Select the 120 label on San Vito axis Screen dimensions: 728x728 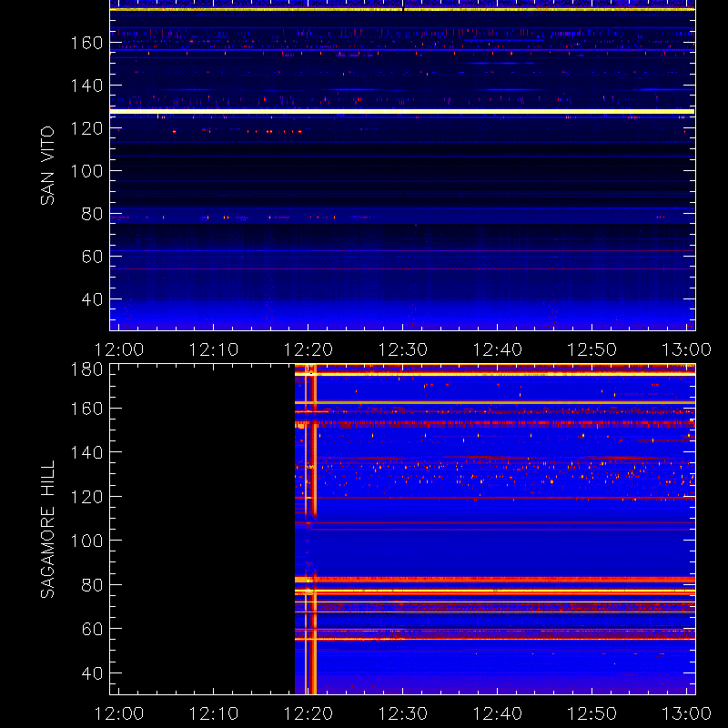(86, 128)
